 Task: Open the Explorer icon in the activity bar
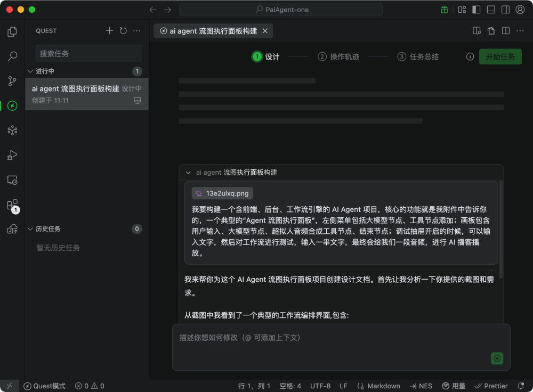[x=12, y=32]
